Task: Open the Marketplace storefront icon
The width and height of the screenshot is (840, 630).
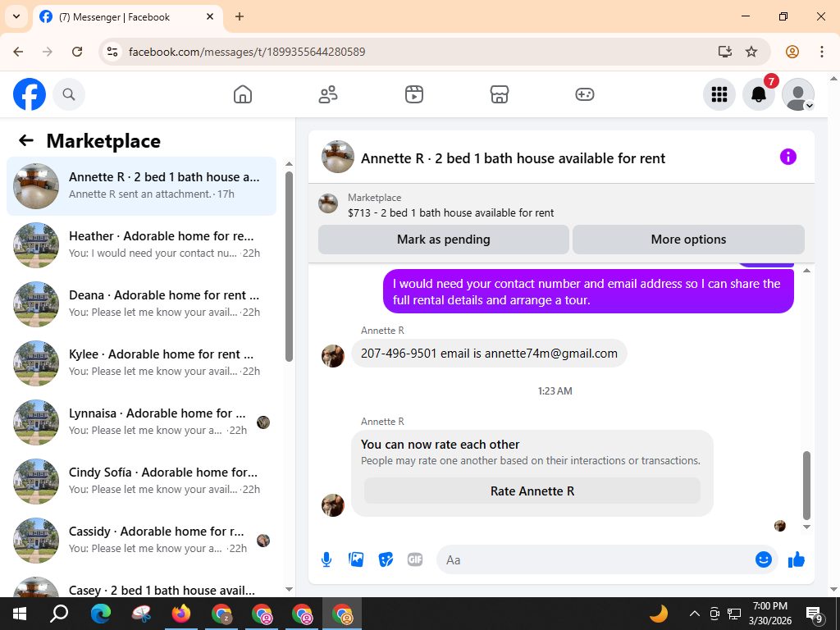Action: tap(500, 94)
